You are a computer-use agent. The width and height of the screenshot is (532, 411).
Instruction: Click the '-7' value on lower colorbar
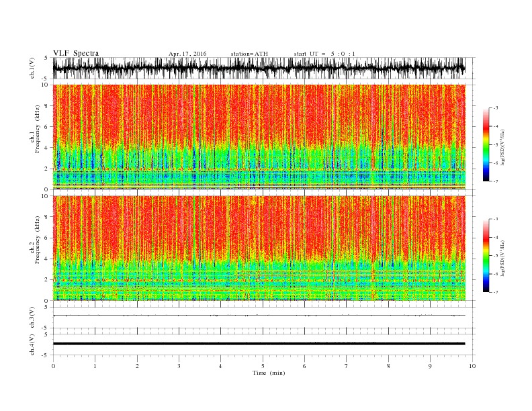point(495,292)
